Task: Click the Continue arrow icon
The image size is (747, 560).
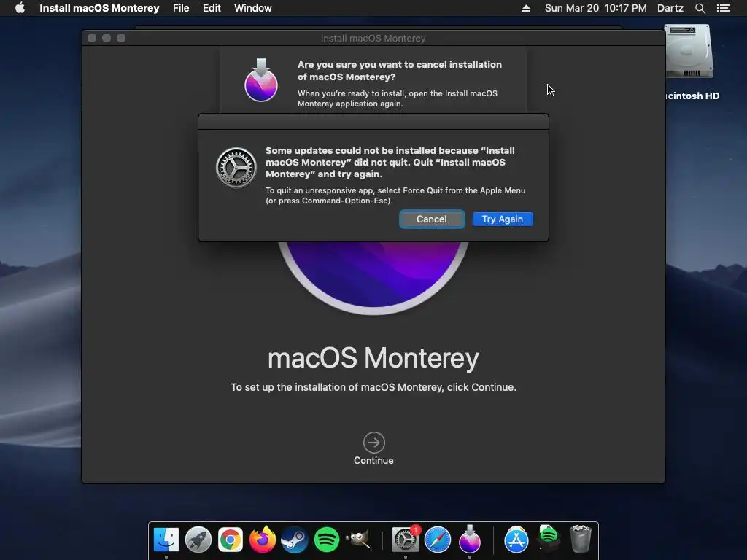Action: pyautogui.click(x=374, y=443)
